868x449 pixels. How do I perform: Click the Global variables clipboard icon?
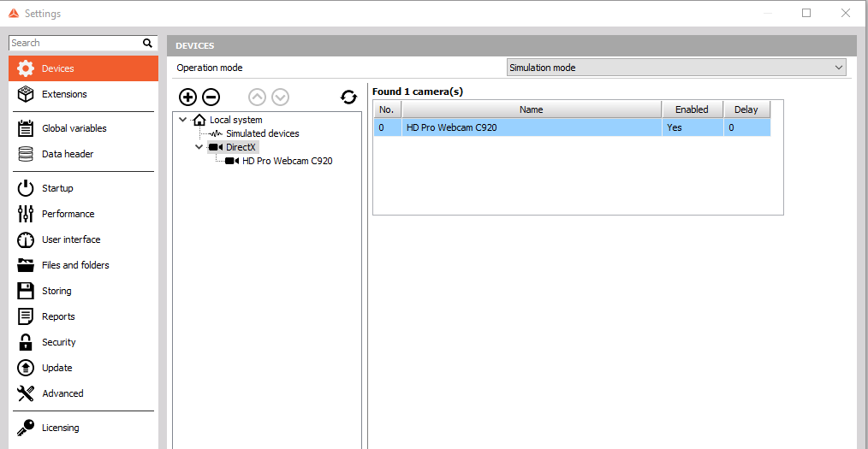pyautogui.click(x=26, y=128)
